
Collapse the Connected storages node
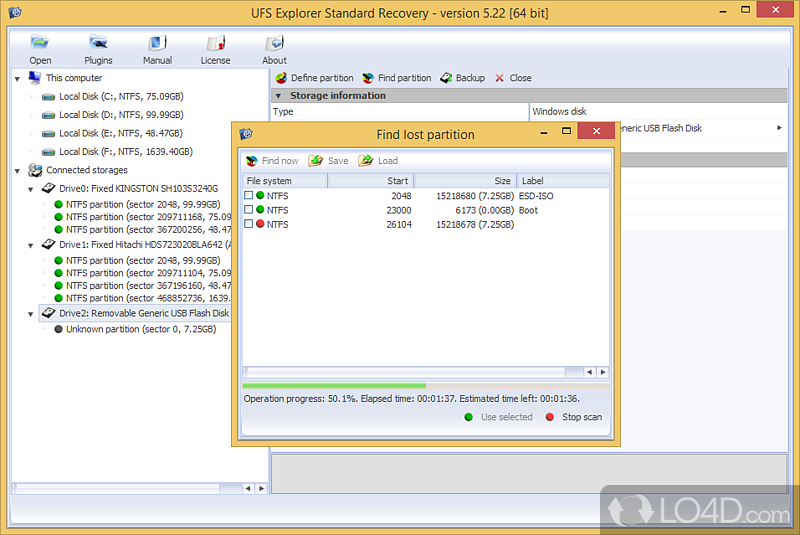point(17,171)
